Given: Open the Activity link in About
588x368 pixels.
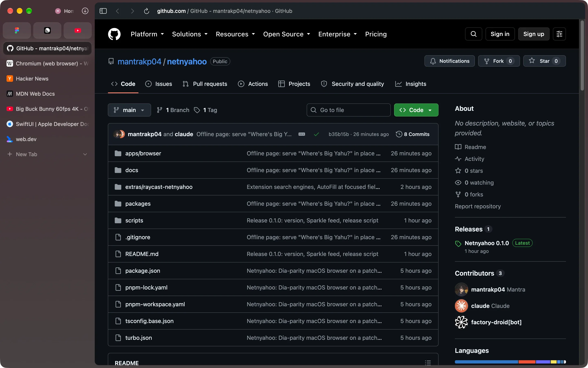Looking at the screenshot, I should click(x=469, y=159).
